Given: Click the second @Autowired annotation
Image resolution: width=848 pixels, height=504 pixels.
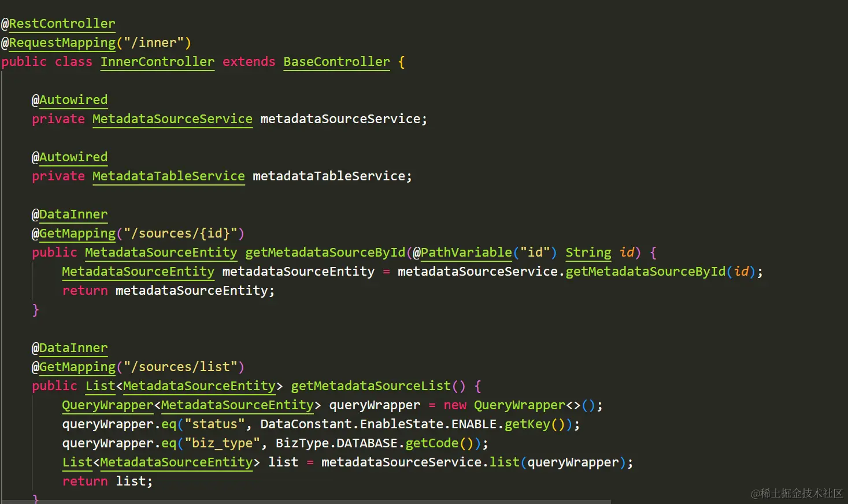Looking at the screenshot, I should [x=69, y=157].
